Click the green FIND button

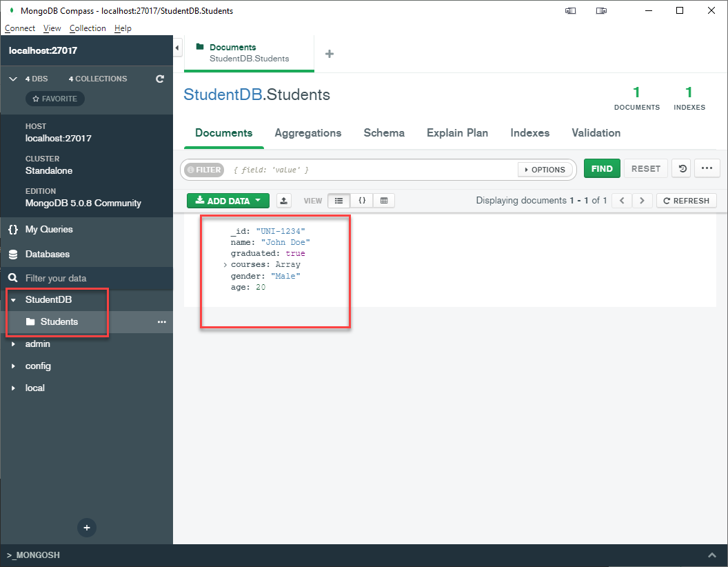[602, 169]
